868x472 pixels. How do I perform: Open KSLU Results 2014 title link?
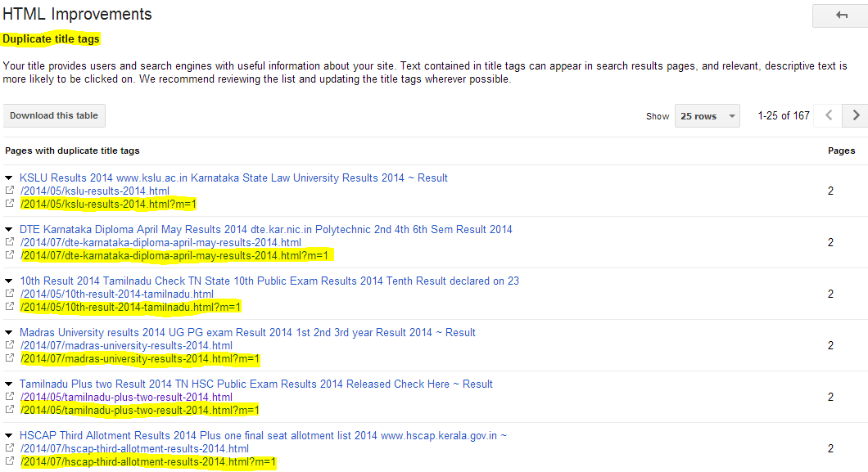[x=233, y=178]
